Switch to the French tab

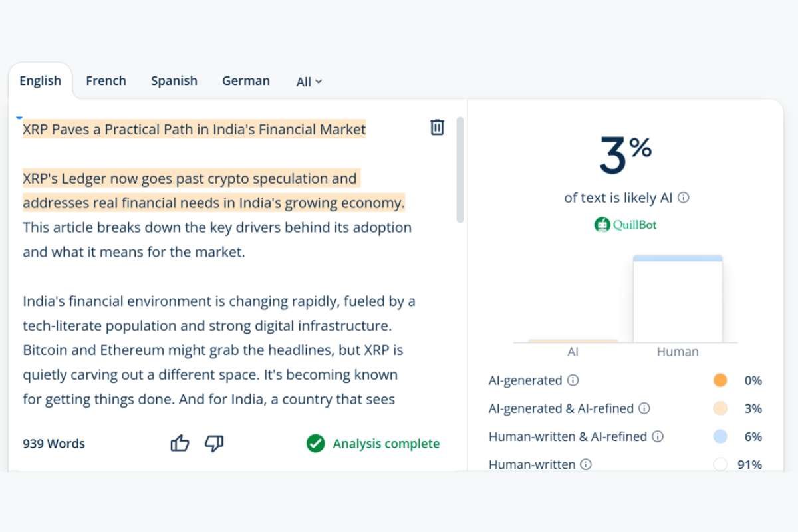[106, 81]
